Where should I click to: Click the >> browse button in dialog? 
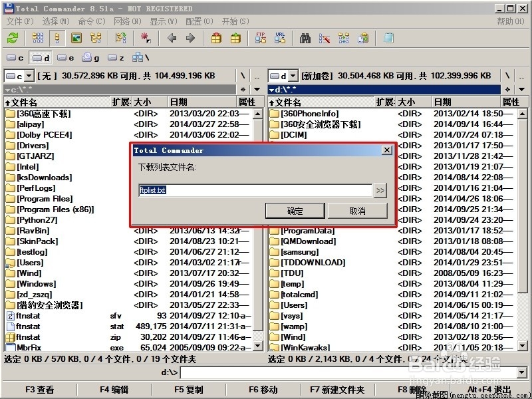pos(380,190)
